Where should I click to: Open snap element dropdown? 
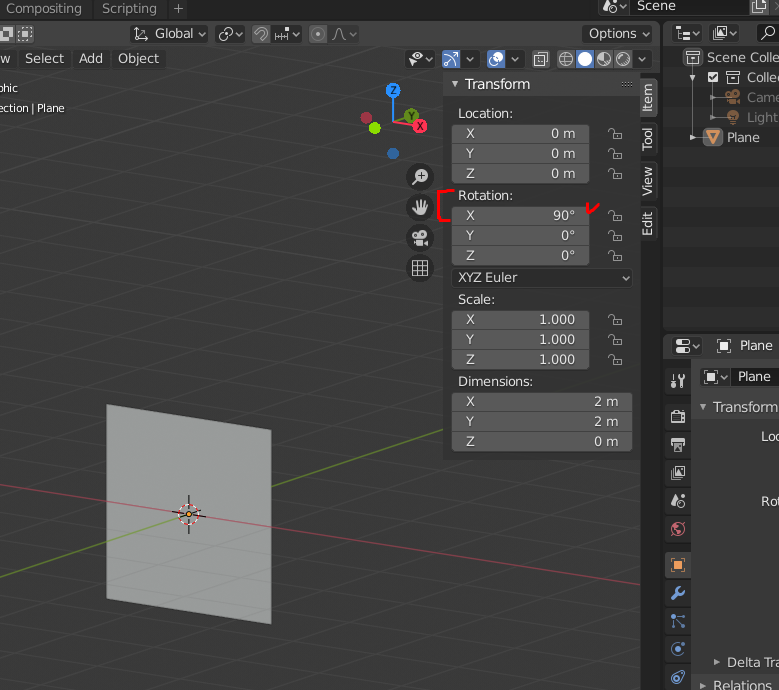pos(287,34)
